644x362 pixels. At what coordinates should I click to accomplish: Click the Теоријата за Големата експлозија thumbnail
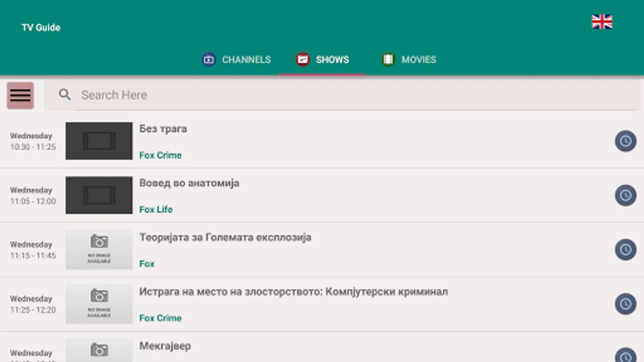[99, 249]
